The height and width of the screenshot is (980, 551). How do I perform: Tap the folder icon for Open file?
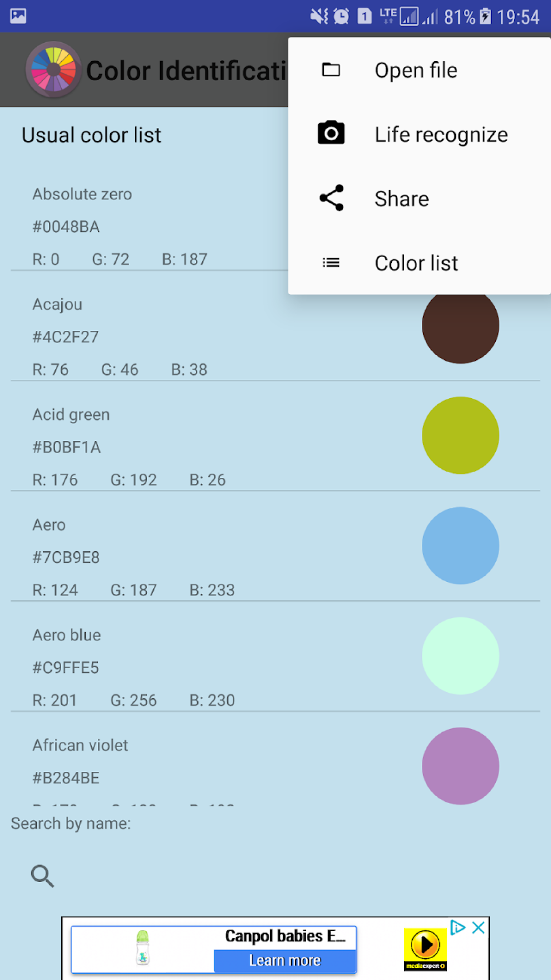click(331, 70)
